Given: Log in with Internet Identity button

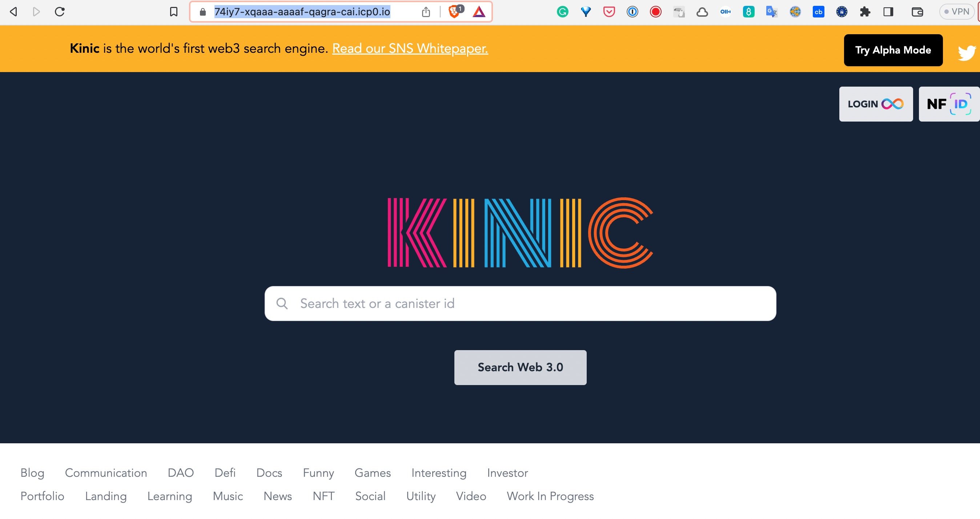Looking at the screenshot, I should pos(876,104).
